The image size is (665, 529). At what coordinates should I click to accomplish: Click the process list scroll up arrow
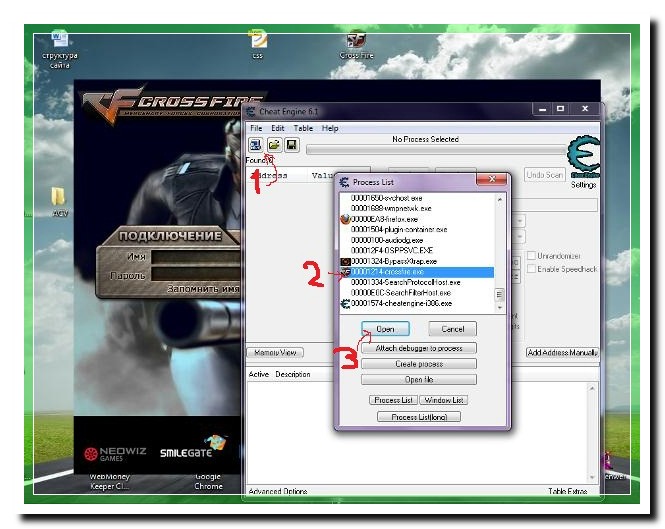(x=500, y=199)
